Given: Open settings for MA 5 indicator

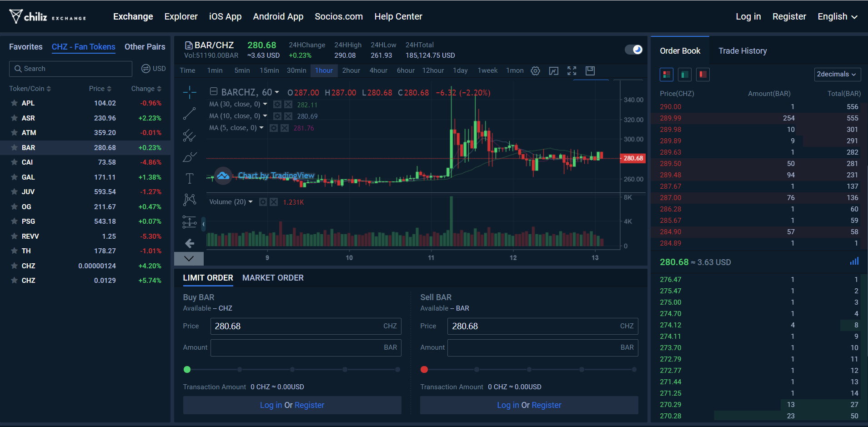Looking at the screenshot, I should [x=274, y=128].
